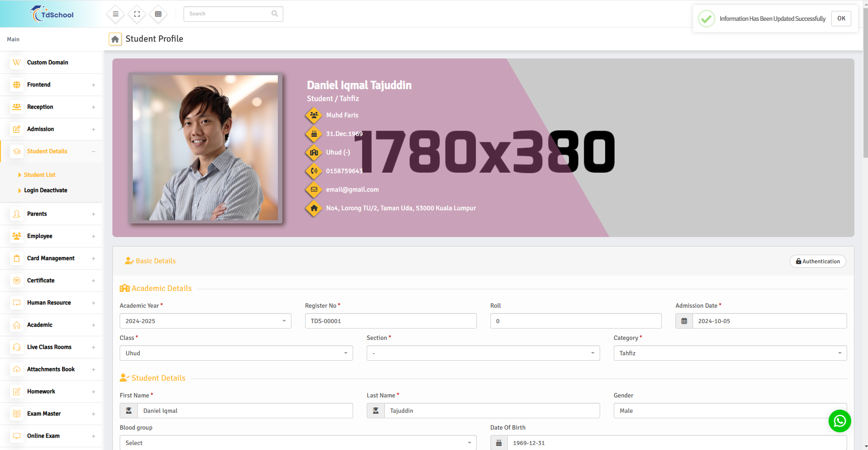Click the Register No input field
The image size is (868, 450).
390,321
